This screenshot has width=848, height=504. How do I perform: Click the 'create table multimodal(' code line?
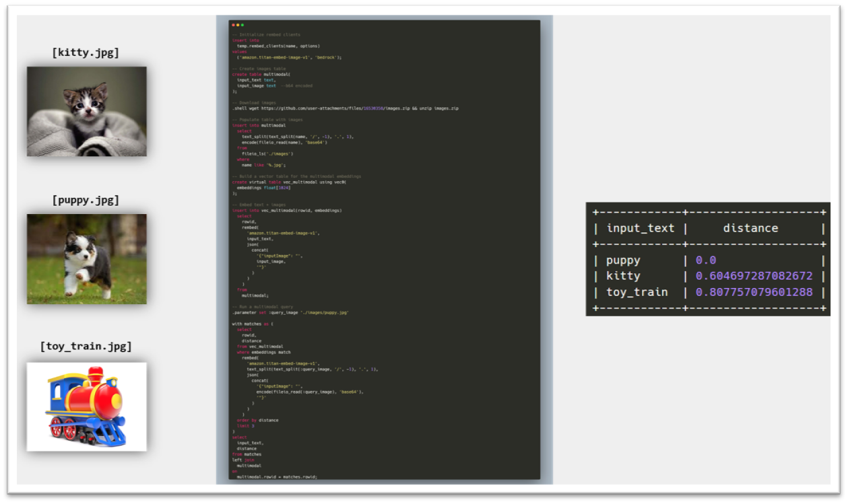point(261,74)
